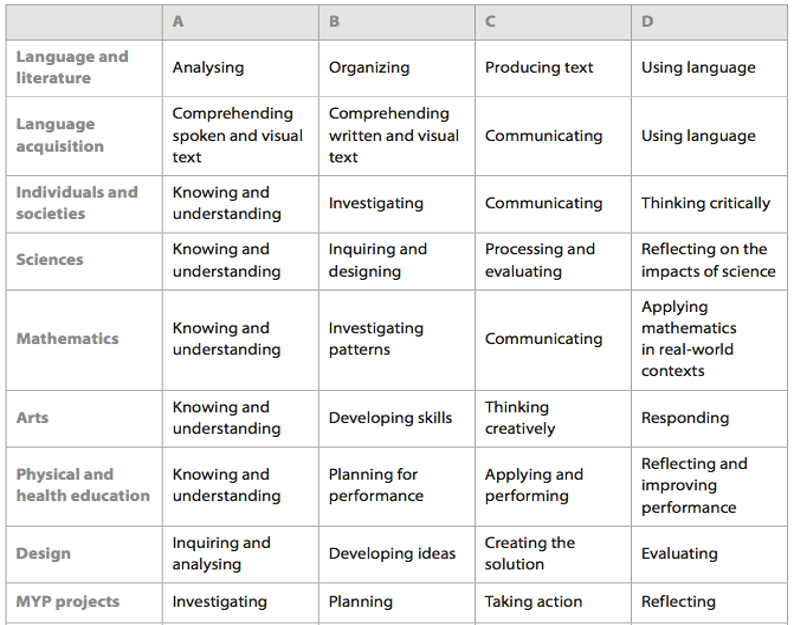Select the Inquiring and designing cell

pyautogui.click(x=378, y=260)
